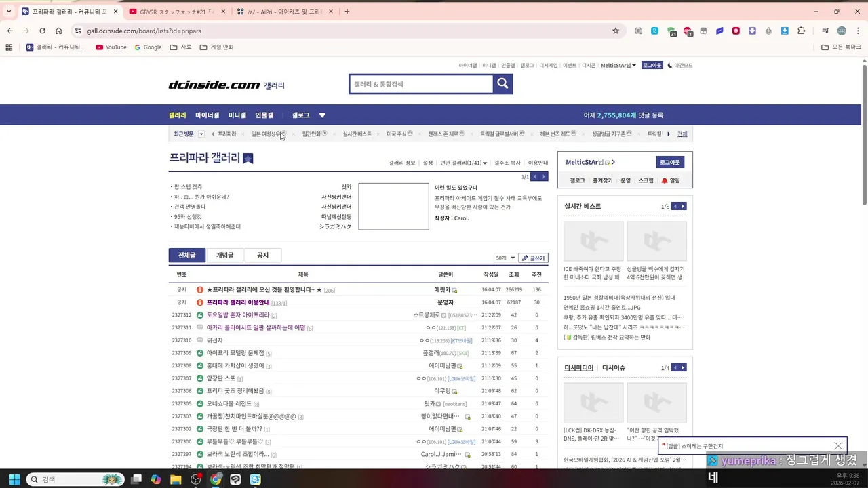Click the 갤러리 & 통합검색 search field
Viewport: 868px width, 488px height.
coord(421,84)
